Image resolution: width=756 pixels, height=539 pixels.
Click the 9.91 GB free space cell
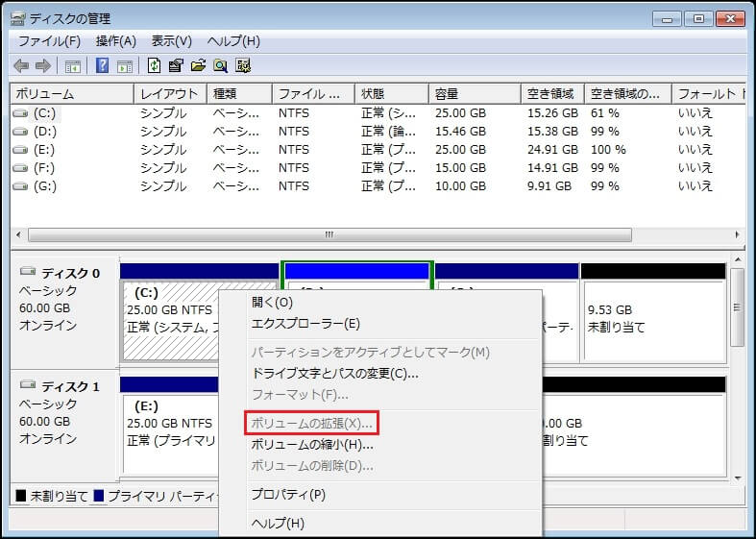point(549,186)
